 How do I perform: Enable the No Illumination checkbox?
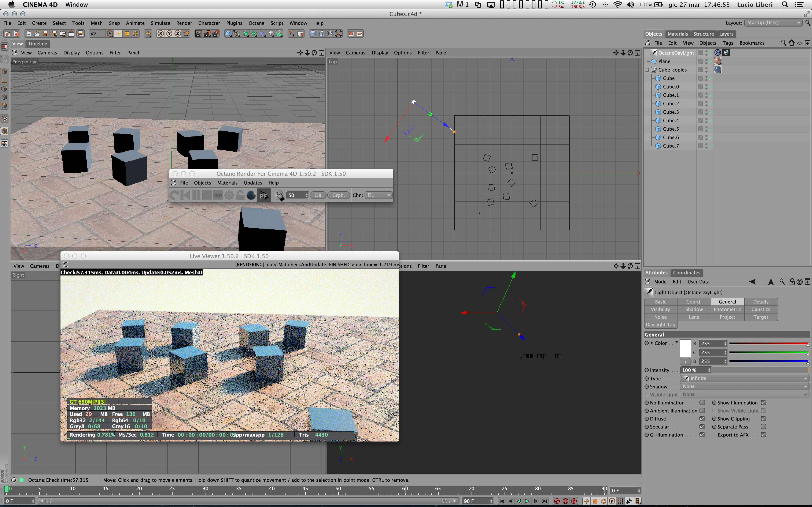pos(702,402)
